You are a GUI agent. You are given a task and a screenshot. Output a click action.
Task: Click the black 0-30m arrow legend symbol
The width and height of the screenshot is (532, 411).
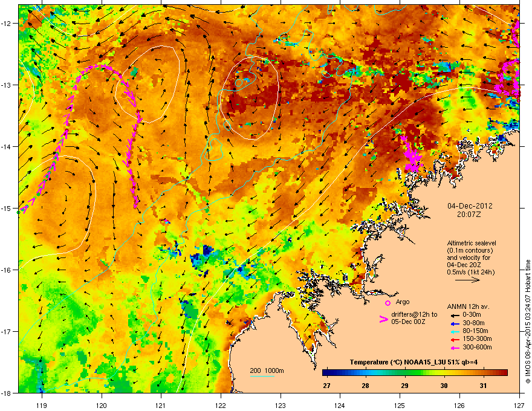coord(455,315)
